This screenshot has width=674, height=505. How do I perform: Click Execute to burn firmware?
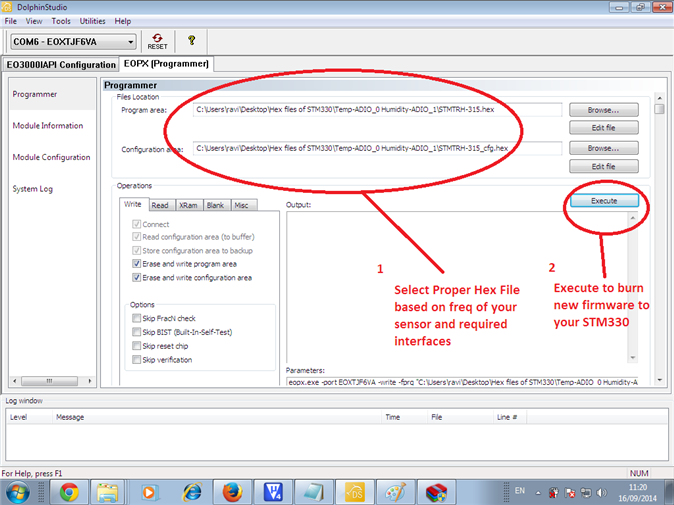tap(604, 201)
